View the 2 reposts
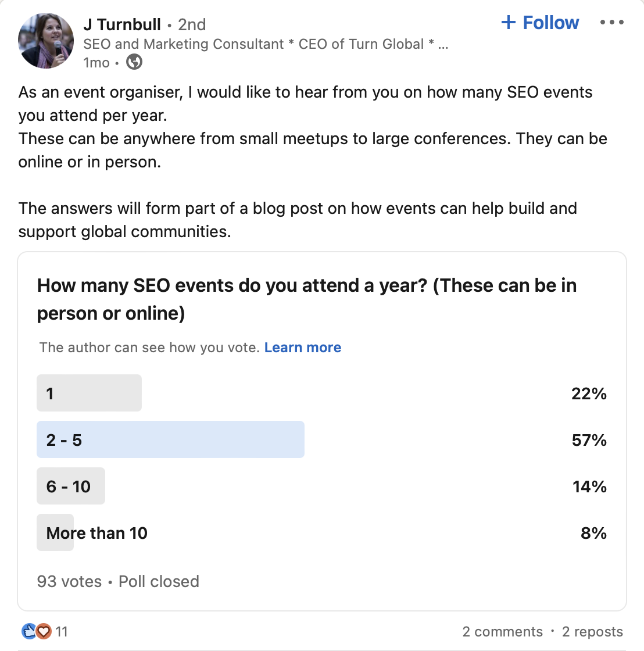 591,631
